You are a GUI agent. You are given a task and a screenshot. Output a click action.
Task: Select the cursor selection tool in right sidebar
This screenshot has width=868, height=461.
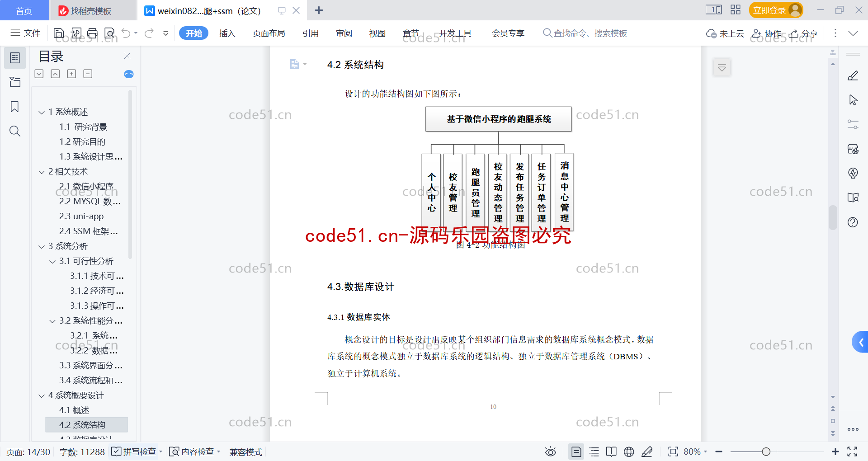click(x=853, y=100)
